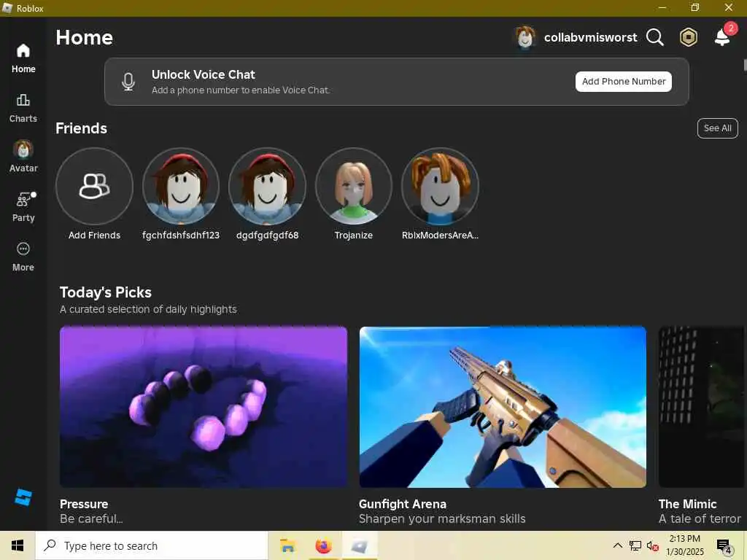Open Firefox from the taskbar
The height and width of the screenshot is (560, 747).
tap(323, 545)
